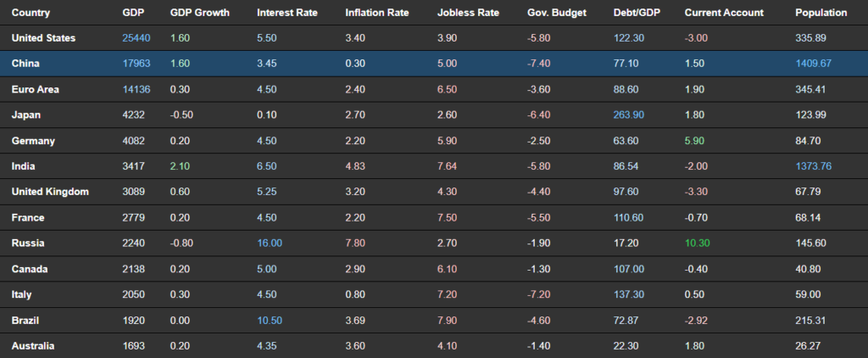Click the Population column header
The height and width of the screenshot is (358, 868).
(x=821, y=13)
